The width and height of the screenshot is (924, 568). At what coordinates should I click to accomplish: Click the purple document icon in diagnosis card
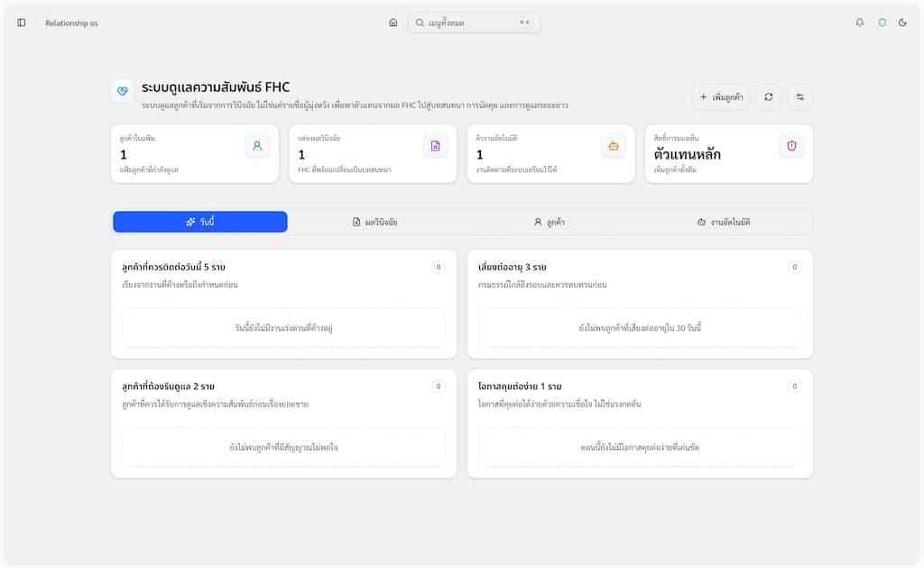436,146
